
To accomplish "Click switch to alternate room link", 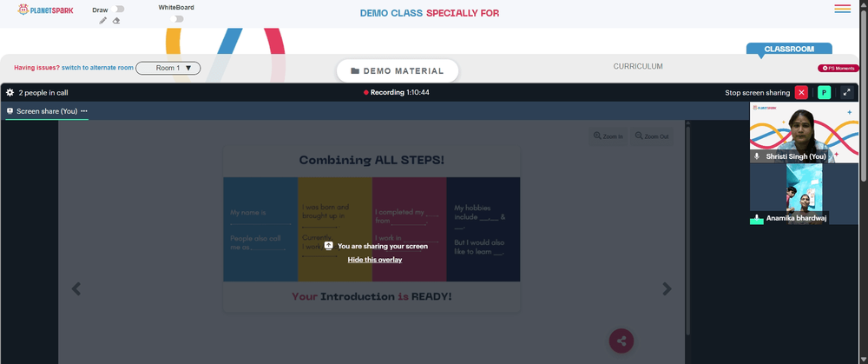I will pos(97,68).
